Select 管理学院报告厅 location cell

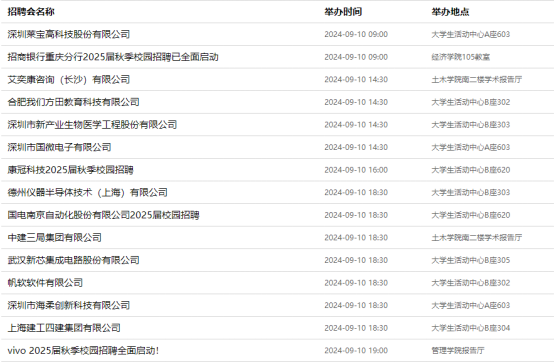coord(458,351)
